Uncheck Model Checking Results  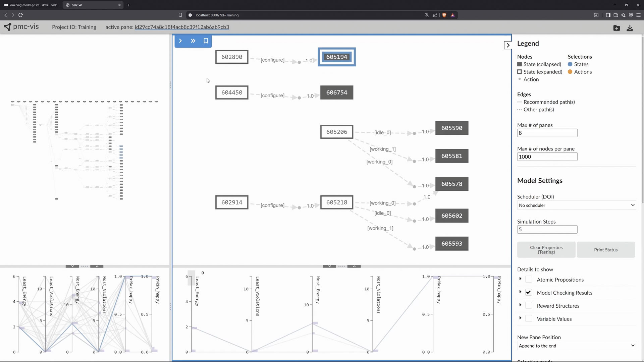click(x=529, y=293)
